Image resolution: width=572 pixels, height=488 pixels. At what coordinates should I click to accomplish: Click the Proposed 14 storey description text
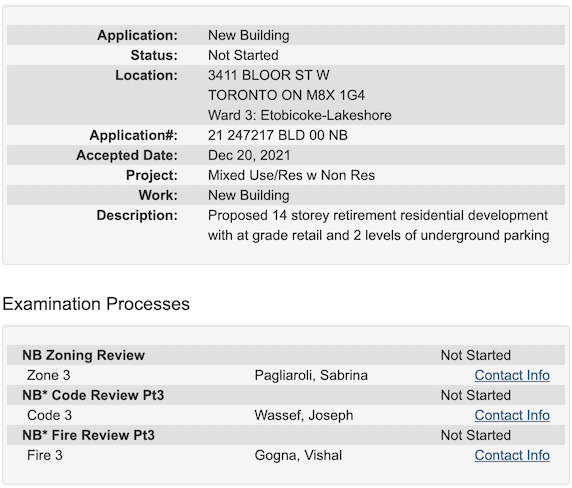(378, 225)
